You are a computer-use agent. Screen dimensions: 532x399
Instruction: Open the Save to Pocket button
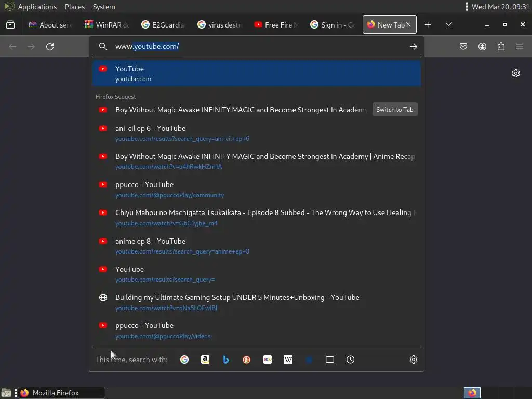coord(463,46)
